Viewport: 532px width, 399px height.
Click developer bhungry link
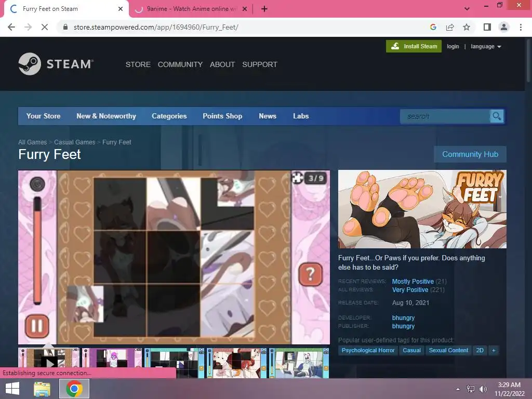[403, 318]
